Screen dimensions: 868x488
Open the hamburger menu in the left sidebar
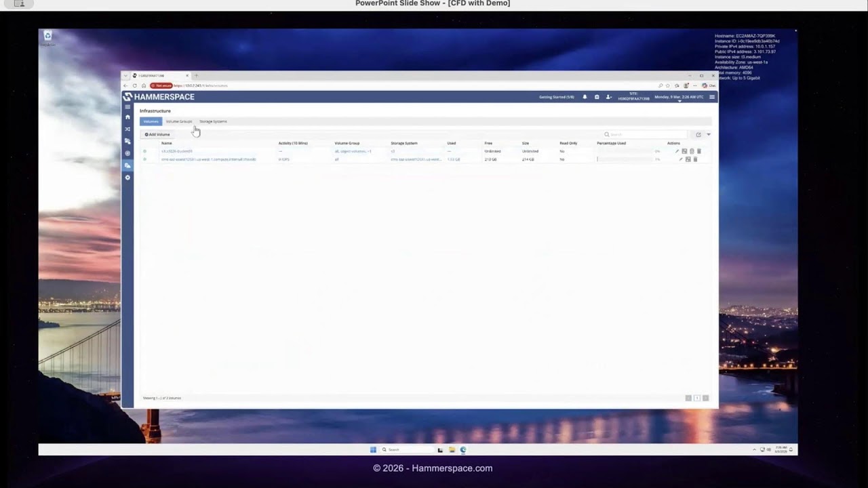127,107
